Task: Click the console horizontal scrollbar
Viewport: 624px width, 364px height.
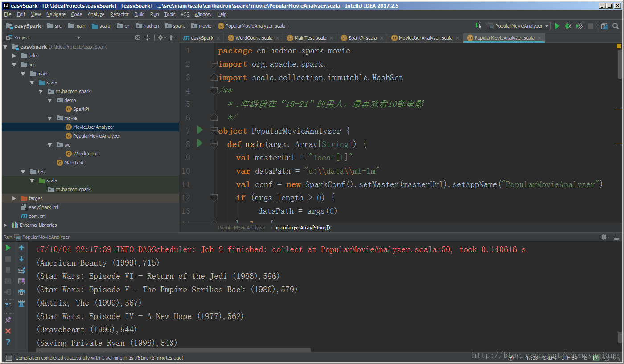Action: click(173, 351)
